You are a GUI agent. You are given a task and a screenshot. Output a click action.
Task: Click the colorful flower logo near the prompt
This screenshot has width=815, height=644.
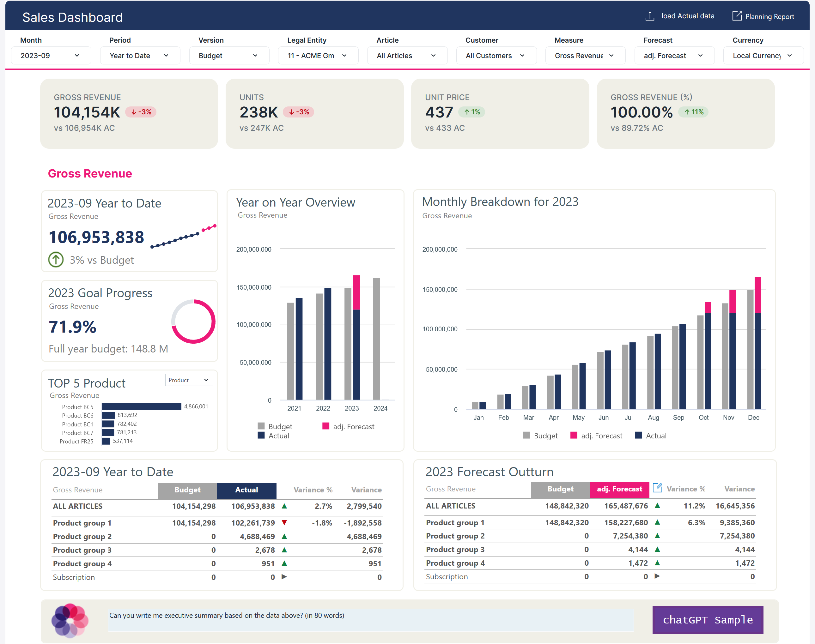70,620
